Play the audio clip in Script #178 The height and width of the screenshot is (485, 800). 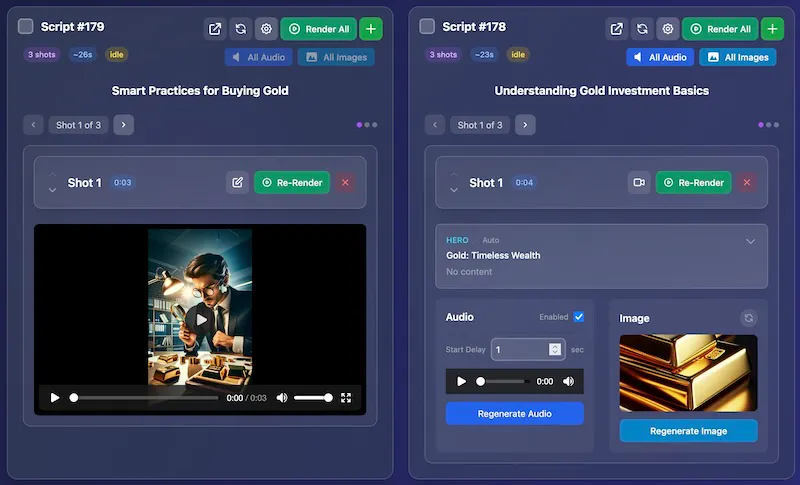click(461, 381)
